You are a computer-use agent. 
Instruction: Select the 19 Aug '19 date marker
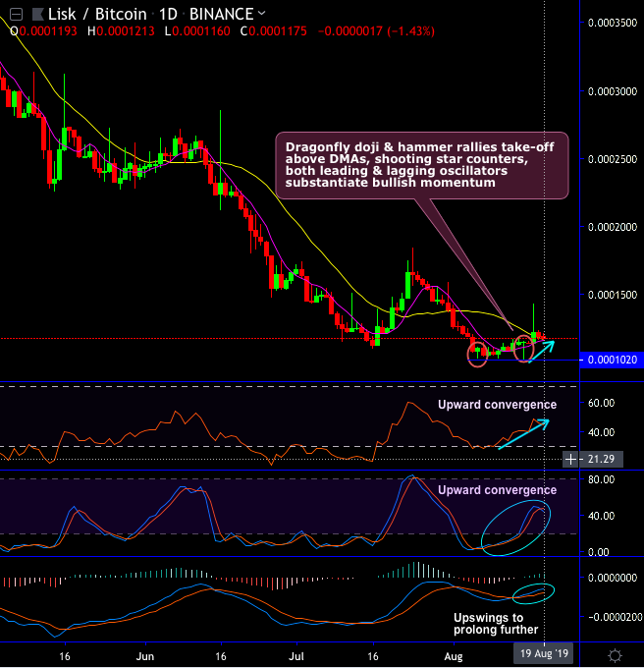(x=544, y=653)
